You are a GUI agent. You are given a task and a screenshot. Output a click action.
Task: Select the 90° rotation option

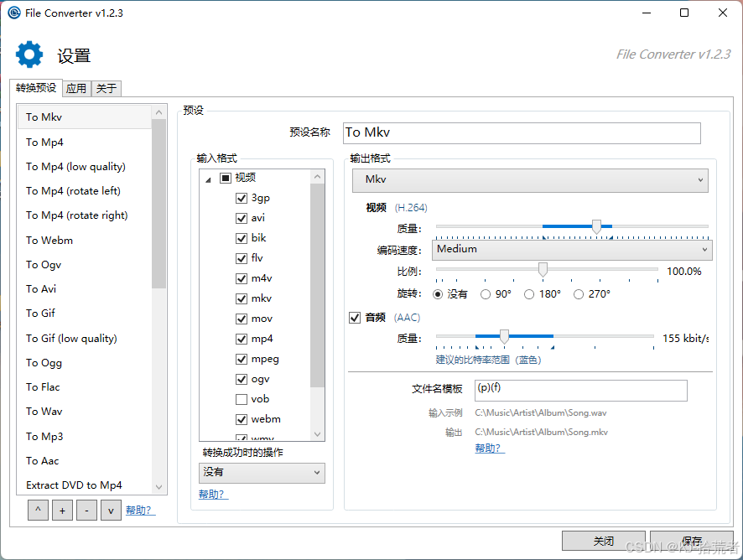(x=486, y=294)
